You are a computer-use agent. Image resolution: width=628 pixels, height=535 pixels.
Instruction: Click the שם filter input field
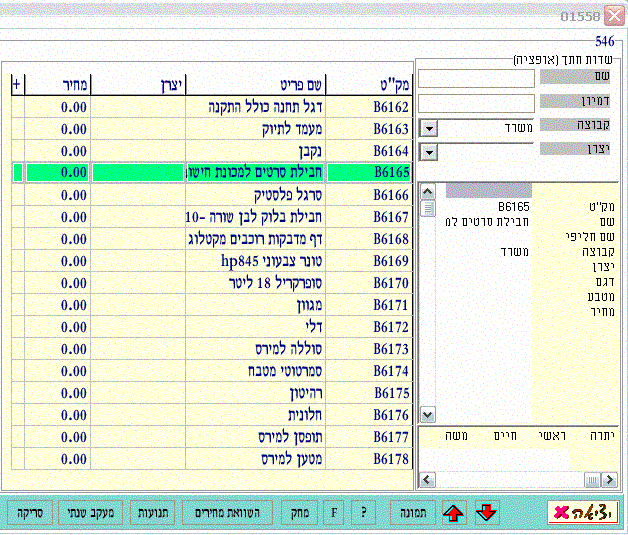point(476,78)
